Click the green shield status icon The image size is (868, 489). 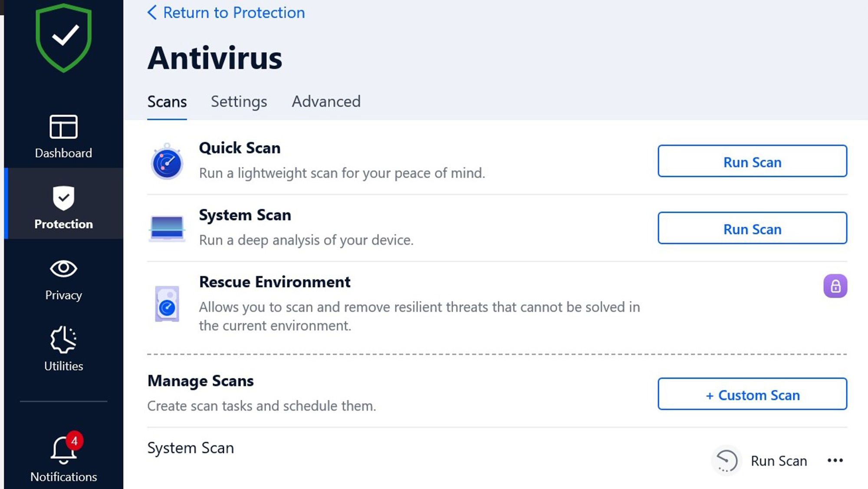63,38
